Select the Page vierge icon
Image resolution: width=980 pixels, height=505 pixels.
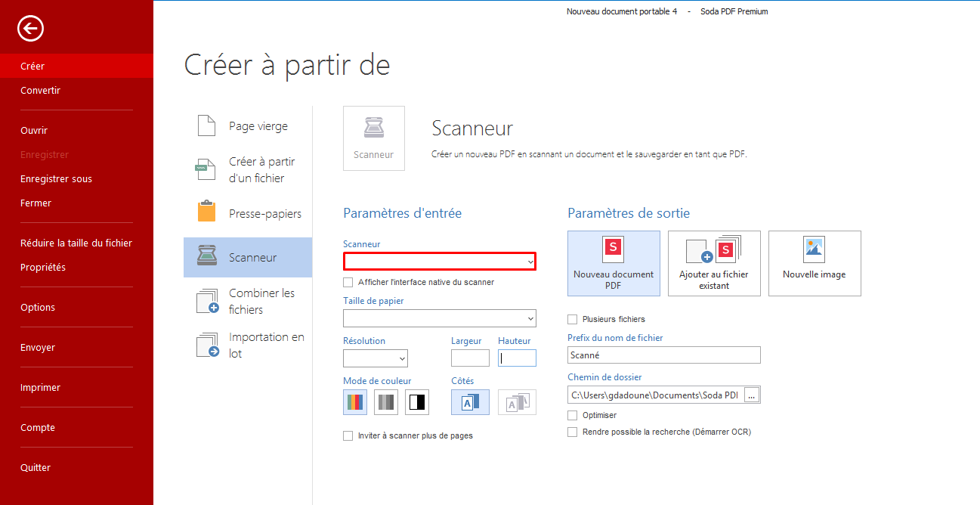tap(206, 126)
